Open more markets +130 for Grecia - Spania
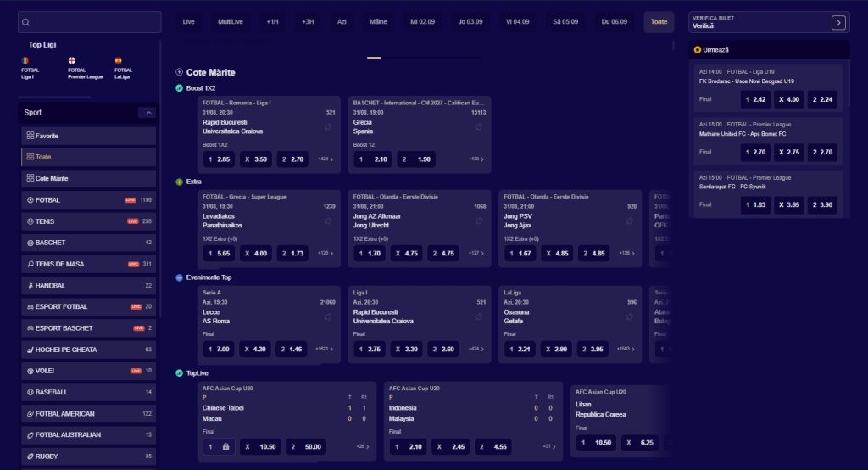The width and height of the screenshot is (868, 470). pyautogui.click(x=476, y=159)
